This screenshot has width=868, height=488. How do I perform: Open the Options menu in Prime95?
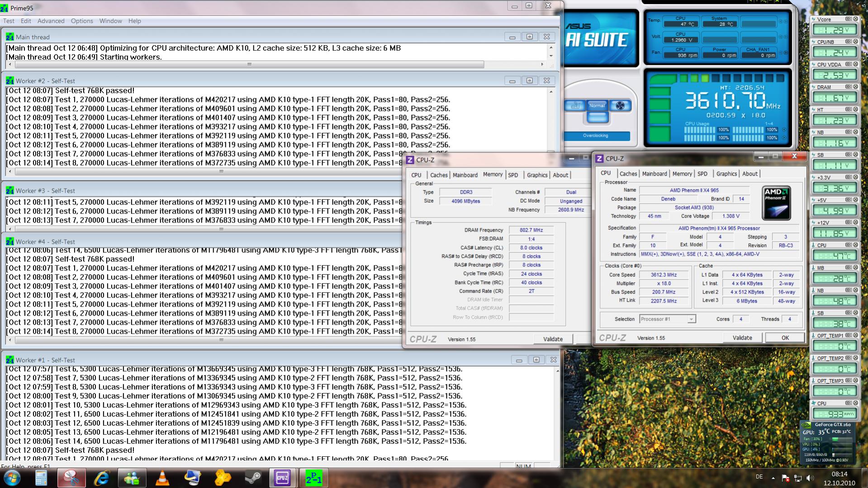pyautogui.click(x=82, y=21)
